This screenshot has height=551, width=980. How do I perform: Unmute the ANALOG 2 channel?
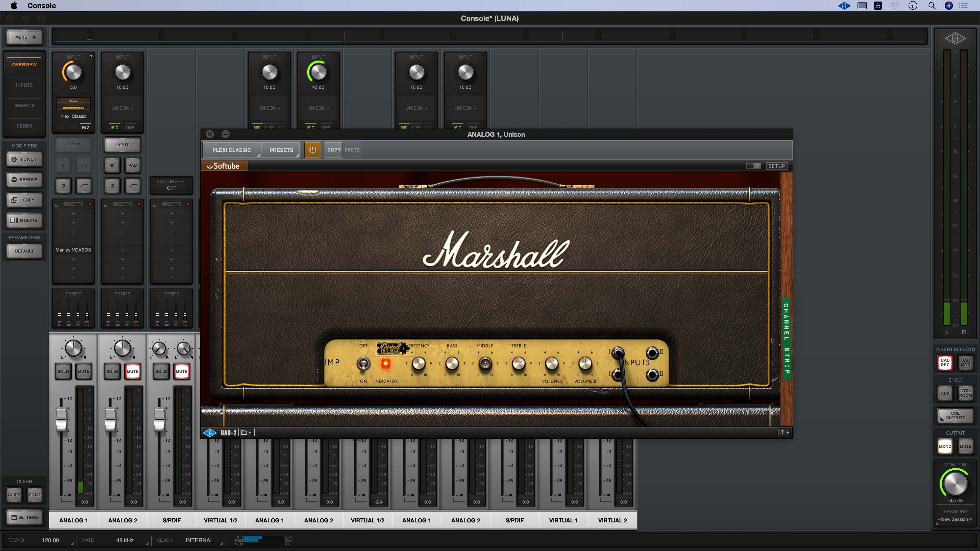[132, 371]
